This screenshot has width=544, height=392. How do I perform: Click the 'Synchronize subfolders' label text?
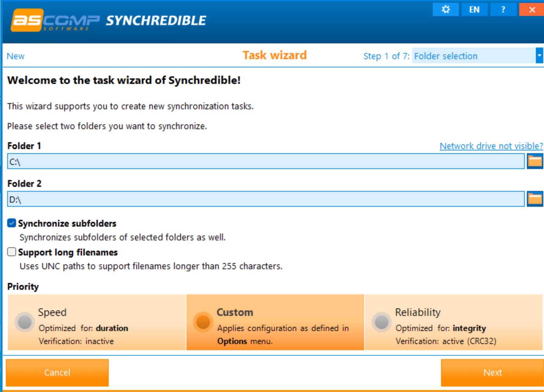(x=67, y=224)
